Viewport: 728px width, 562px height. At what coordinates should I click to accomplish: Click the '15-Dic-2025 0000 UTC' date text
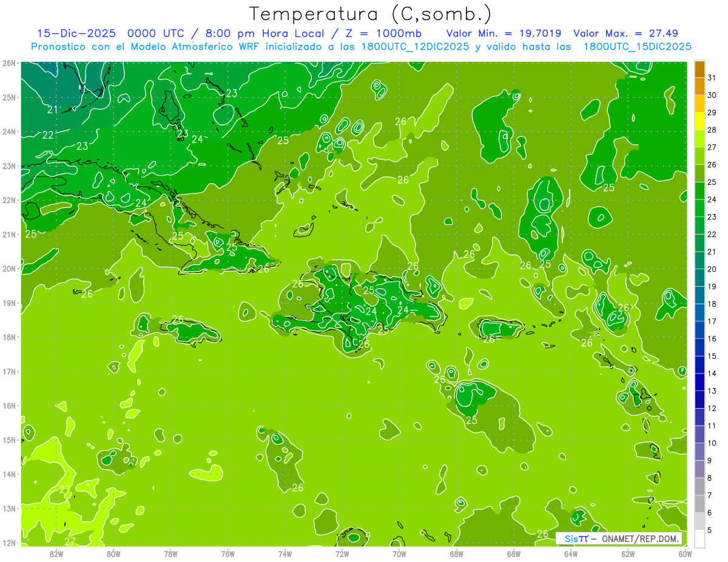tap(112, 33)
